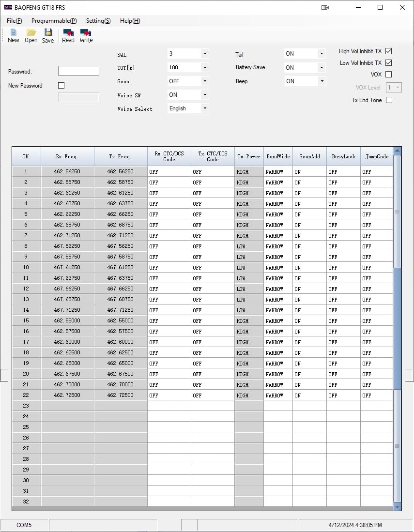The width and height of the screenshot is (414, 532).
Task: Click channel 5 ScanAdd ON cell
Action: [309, 214]
